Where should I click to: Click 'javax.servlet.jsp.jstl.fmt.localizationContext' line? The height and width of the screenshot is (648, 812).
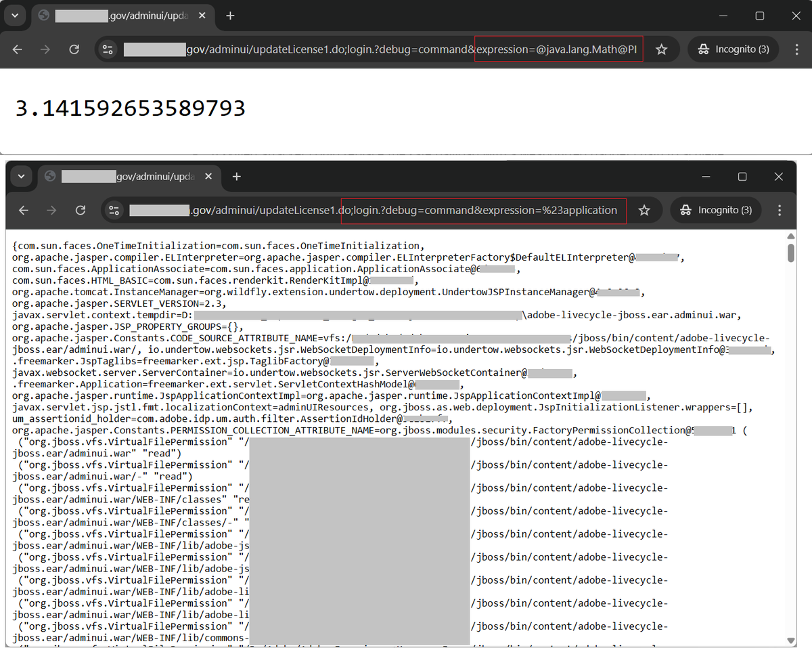[382, 407]
